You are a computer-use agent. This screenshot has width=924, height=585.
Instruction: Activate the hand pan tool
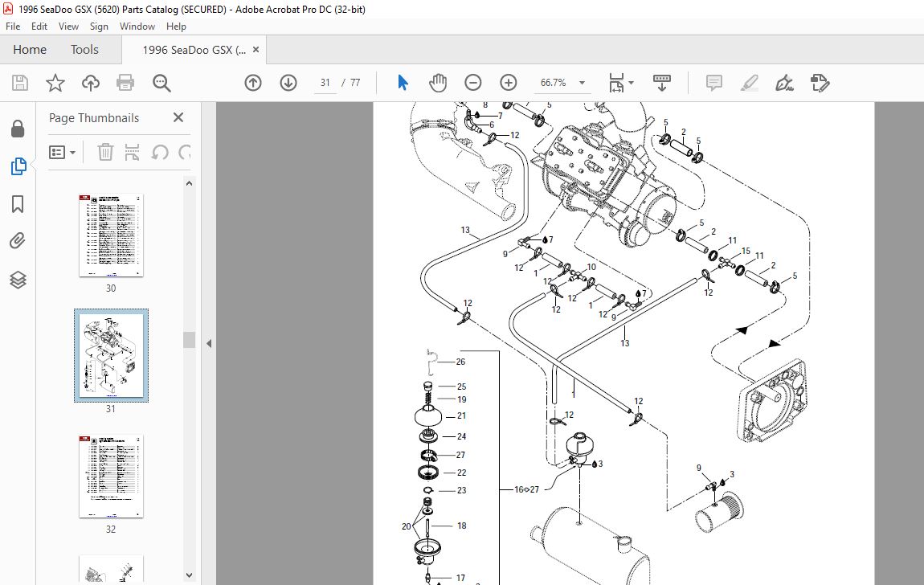438,83
